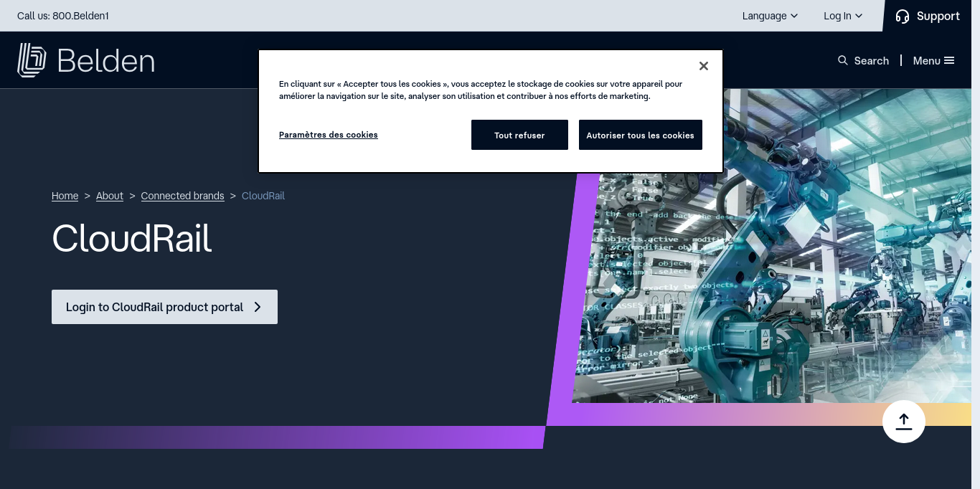Click the Log In dropdown chevron

[x=859, y=16]
